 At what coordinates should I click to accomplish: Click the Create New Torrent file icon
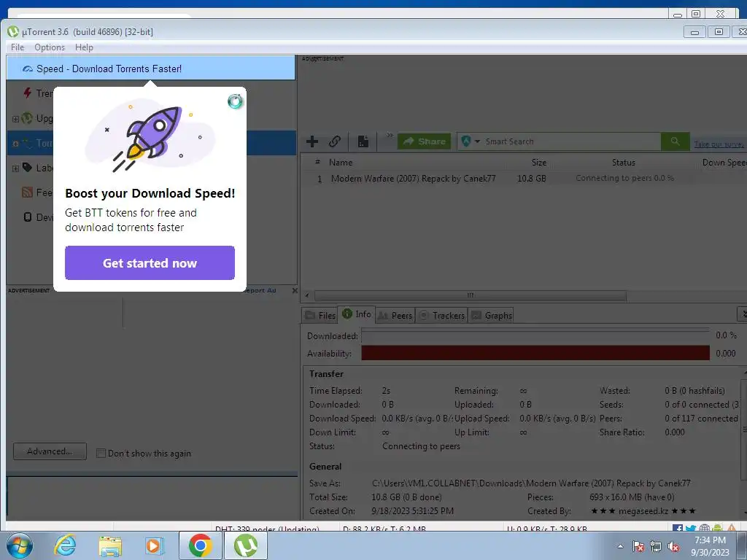click(363, 141)
